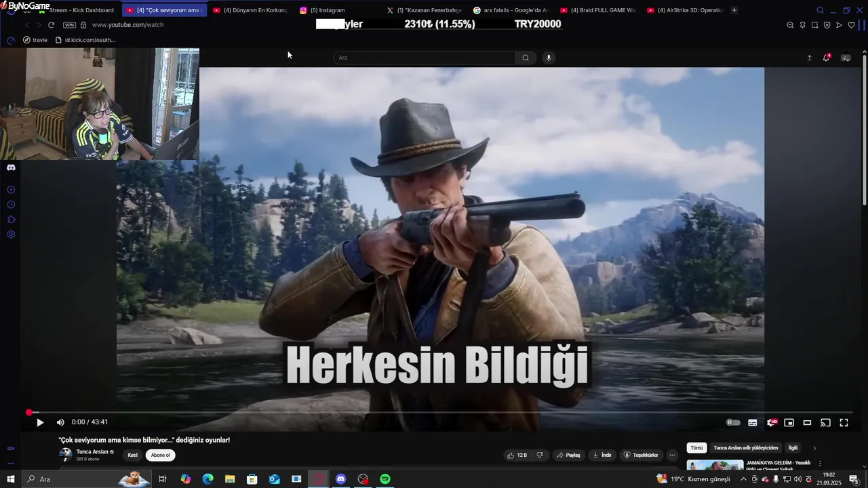Open more actions three-dot menu under video
The width and height of the screenshot is (868, 488).
click(672, 455)
